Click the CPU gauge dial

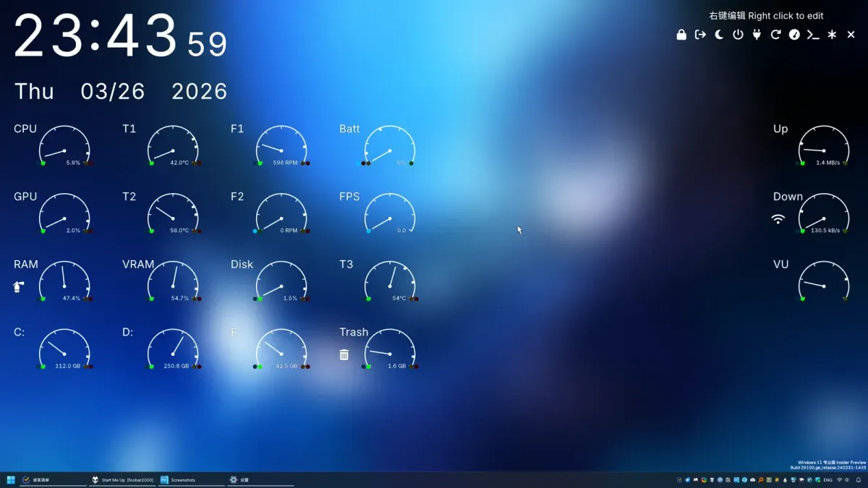[64, 147]
